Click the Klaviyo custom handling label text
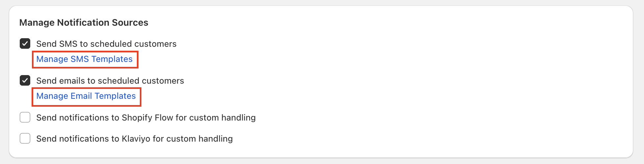Image resolution: width=644 pixels, height=164 pixels. click(134, 139)
